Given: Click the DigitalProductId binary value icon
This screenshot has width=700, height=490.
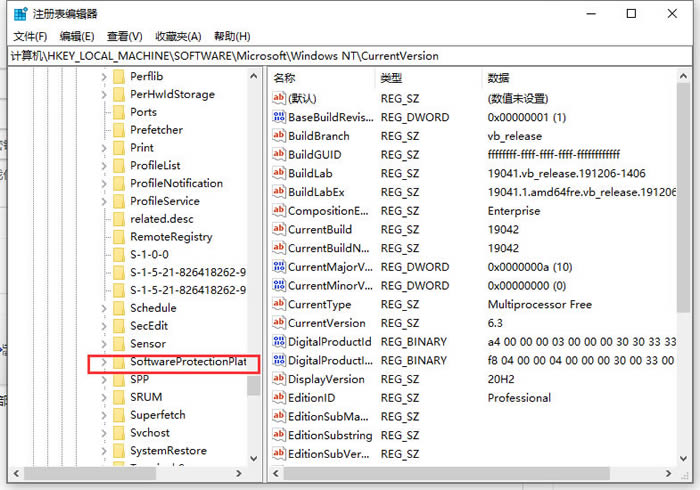Looking at the screenshot, I should coord(279,342).
